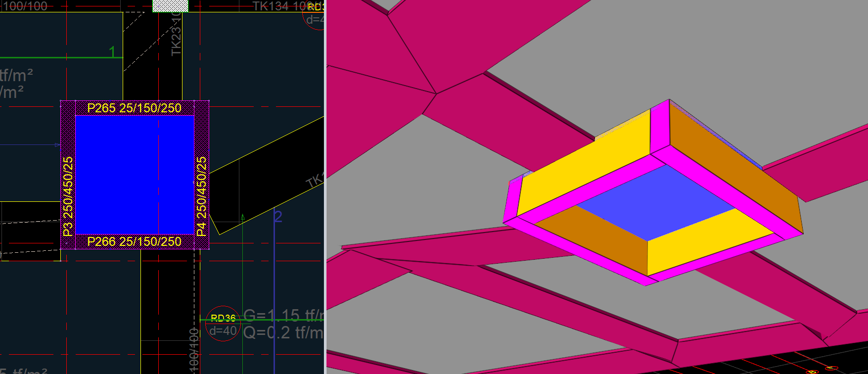Select the P265 25/150/250 wall label
868x374 pixels.
pos(134,108)
